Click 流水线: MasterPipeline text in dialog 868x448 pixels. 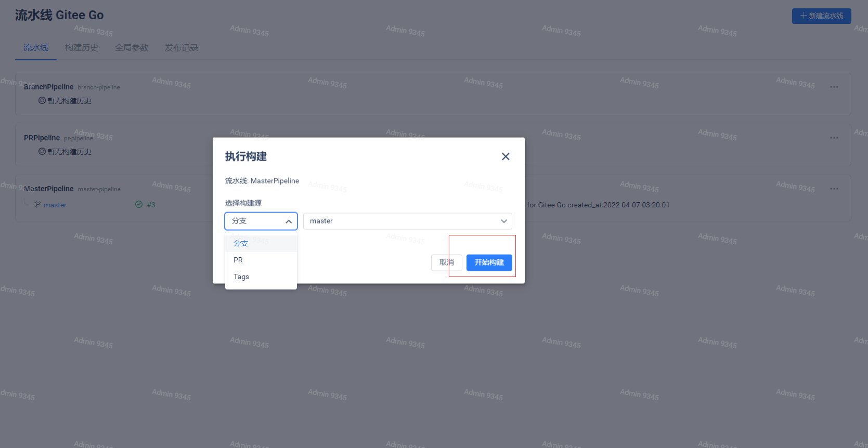pyautogui.click(x=262, y=181)
